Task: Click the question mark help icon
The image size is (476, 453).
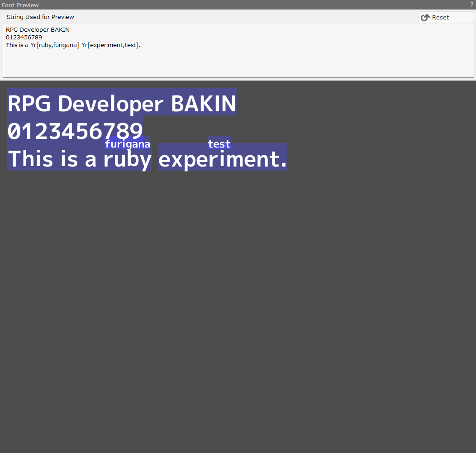Action: click(x=471, y=5)
